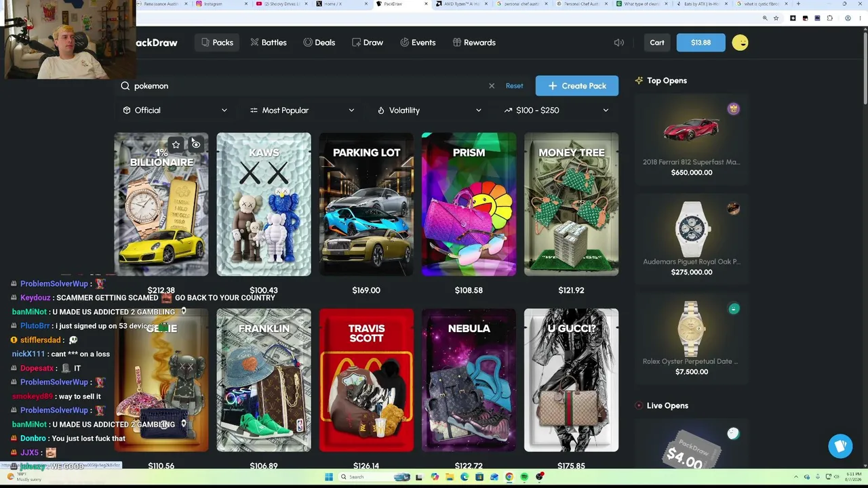Screen dimensions: 868x488
Task: Open the Chrome profile icon
Action: tap(848, 18)
